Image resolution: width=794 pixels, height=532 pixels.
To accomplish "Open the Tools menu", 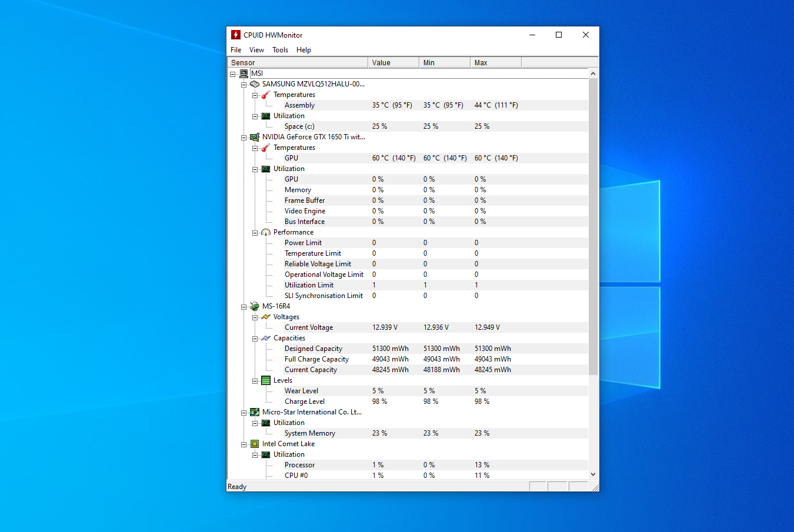I will (x=280, y=50).
